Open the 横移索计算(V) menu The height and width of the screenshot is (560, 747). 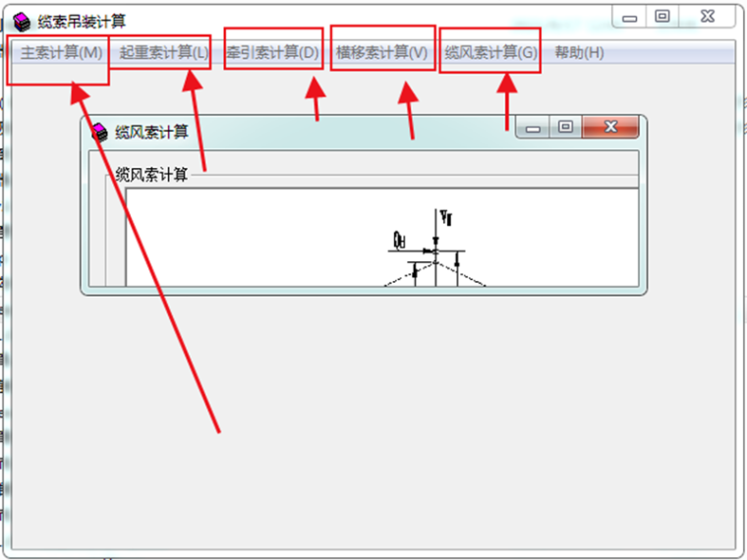tap(381, 52)
